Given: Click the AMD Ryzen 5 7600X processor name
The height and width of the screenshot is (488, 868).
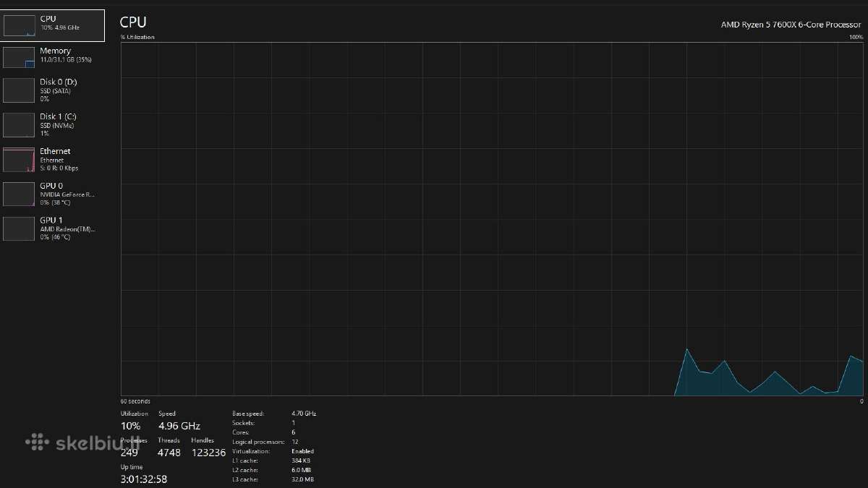Looking at the screenshot, I should click(791, 25).
